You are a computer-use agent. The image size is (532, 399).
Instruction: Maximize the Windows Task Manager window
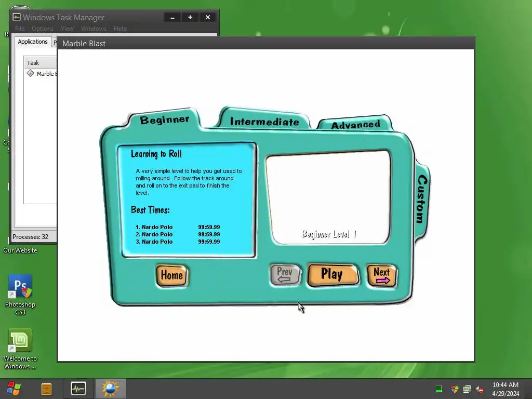(190, 17)
